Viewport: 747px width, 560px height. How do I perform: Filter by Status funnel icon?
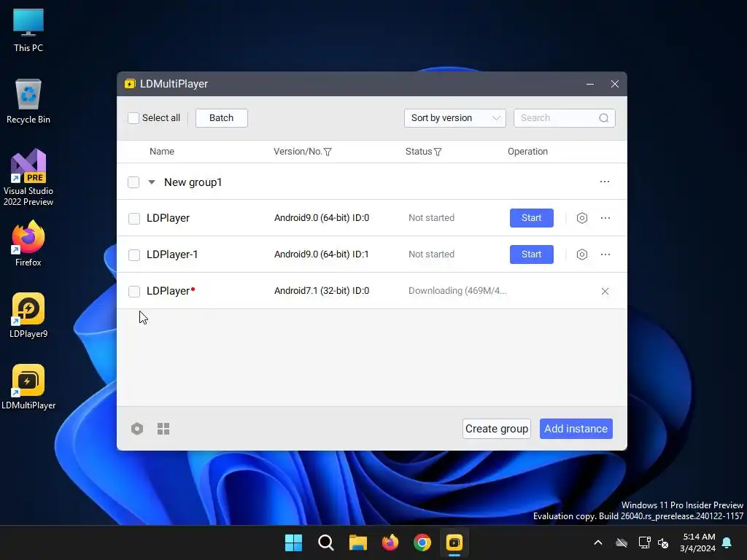click(438, 152)
